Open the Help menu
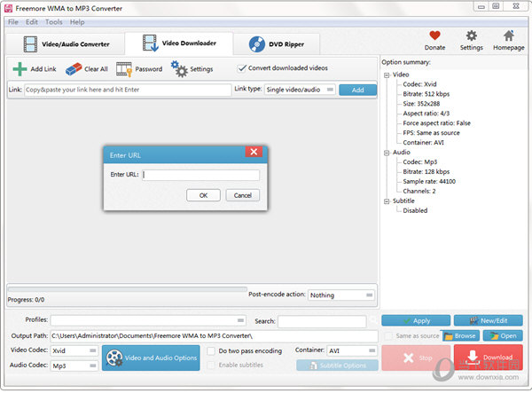 [x=77, y=22]
